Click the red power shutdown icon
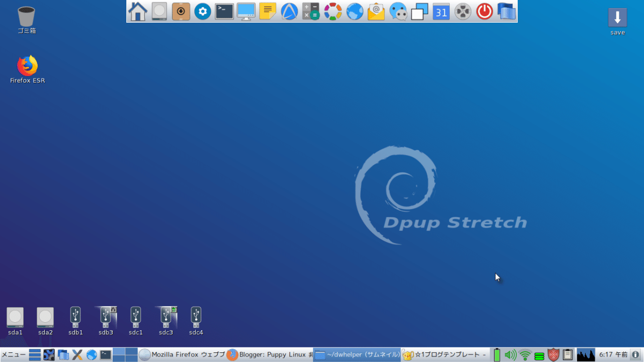 point(485,11)
